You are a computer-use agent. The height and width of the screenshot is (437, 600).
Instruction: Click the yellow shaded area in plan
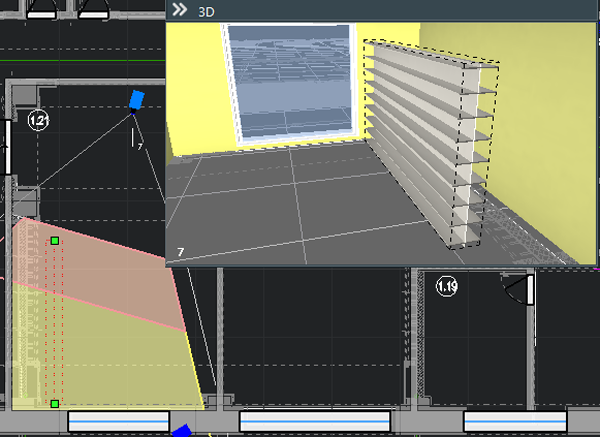(x=110, y=360)
